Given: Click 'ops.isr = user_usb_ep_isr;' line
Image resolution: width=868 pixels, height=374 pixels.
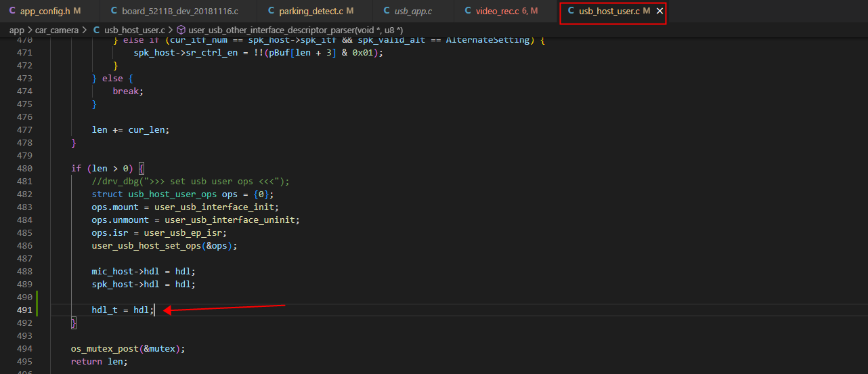Looking at the screenshot, I should click(160, 233).
